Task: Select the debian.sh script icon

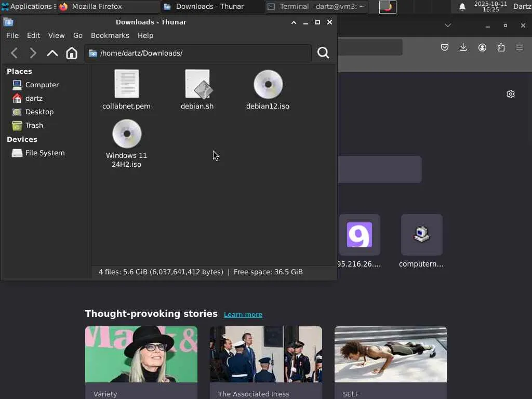Action: (x=198, y=84)
